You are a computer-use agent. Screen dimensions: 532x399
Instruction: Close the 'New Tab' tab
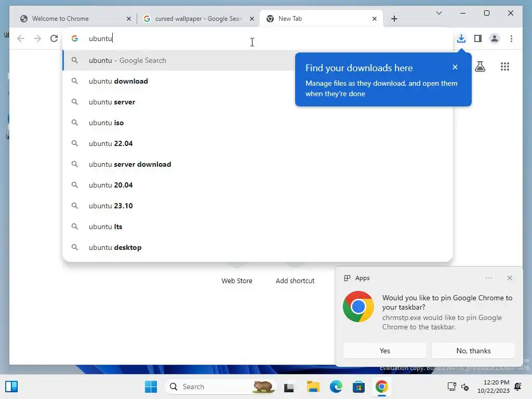[x=374, y=19]
